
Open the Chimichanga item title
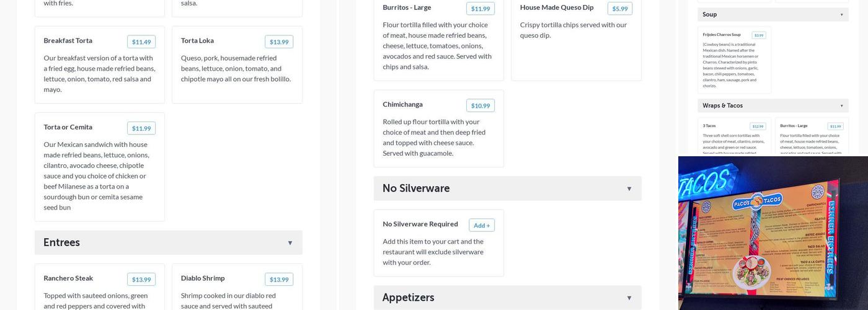tap(402, 104)
